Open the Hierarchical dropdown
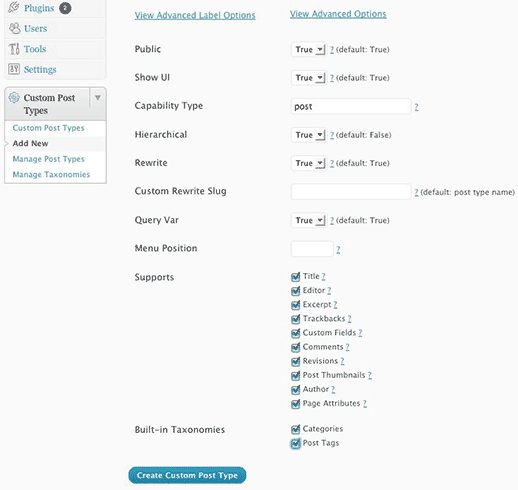Image resolution: width=518 pixels, height=490 pixels. pyautogui.click(x=309, y=135)
